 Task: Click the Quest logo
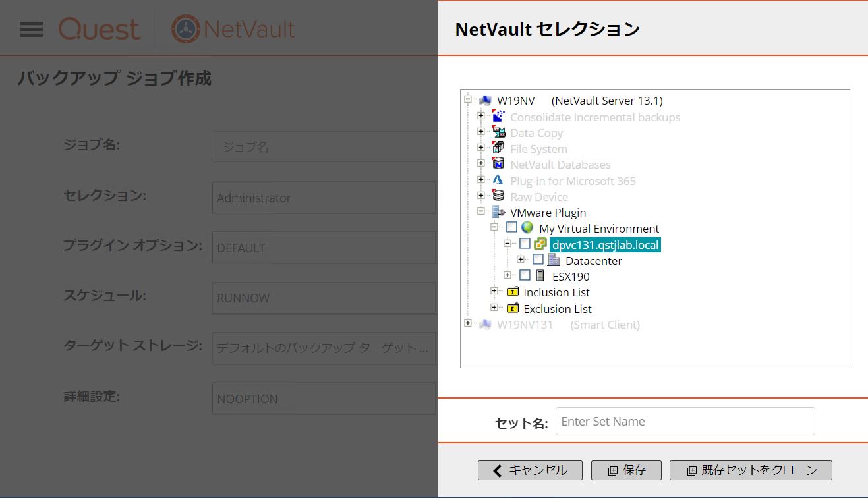99,30
